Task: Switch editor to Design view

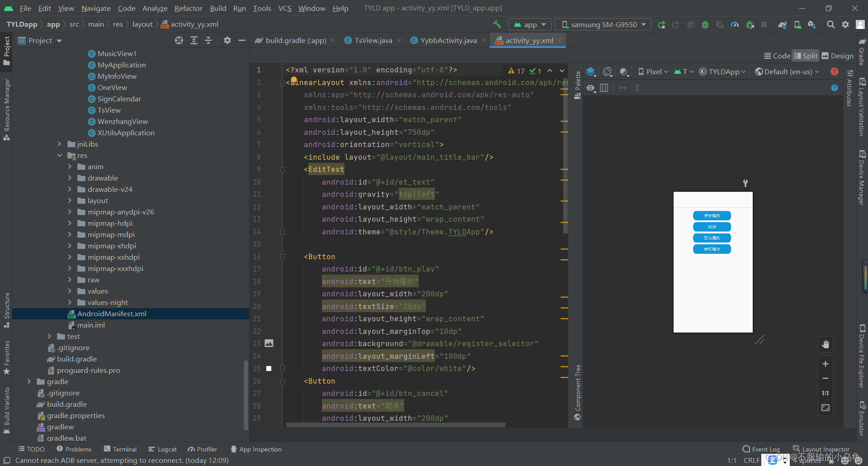Action: [x=838, y=56]
